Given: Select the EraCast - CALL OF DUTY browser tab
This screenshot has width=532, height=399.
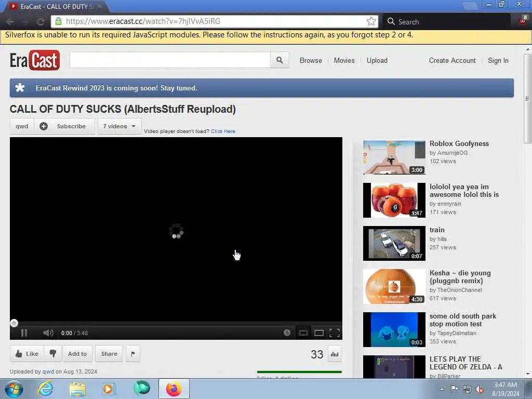Looking at the screenshot, I should coord(56,6).
